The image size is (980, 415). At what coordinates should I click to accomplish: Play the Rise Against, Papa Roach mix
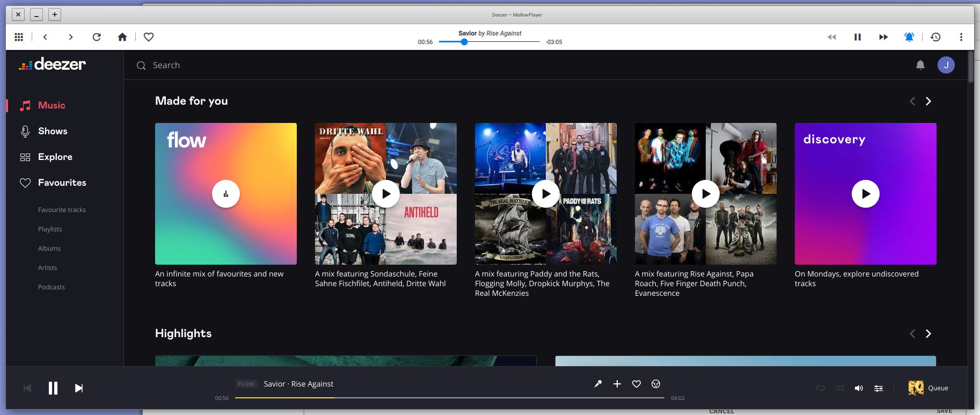[x=706, y=194]
